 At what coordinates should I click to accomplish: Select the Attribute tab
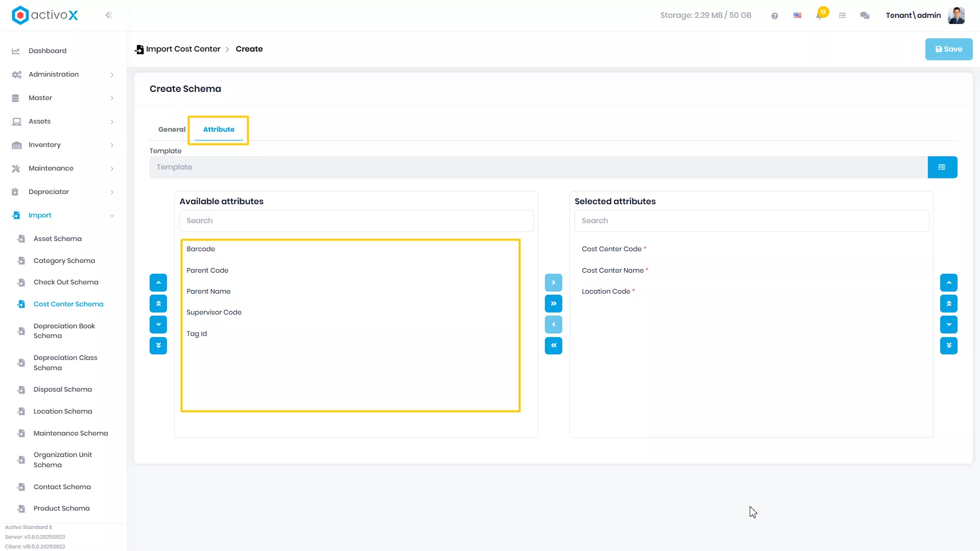(x=219, y=130)
